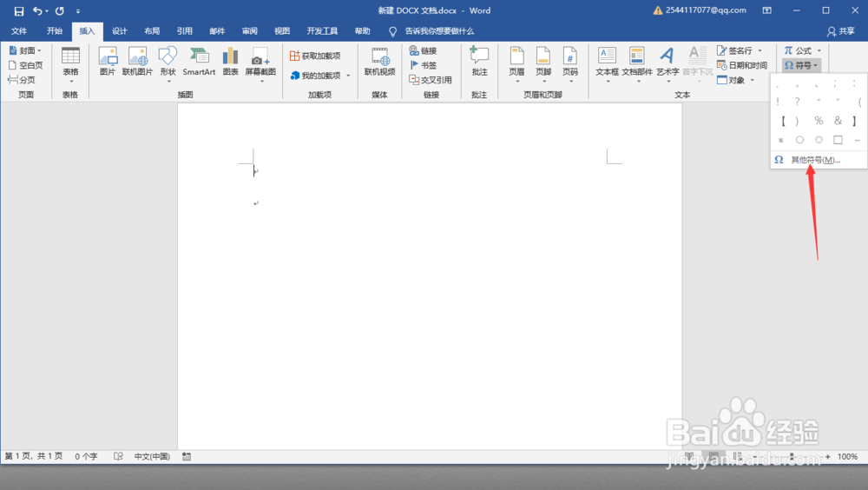Insert a 空白页 blank page

click(x=25, y=65)
